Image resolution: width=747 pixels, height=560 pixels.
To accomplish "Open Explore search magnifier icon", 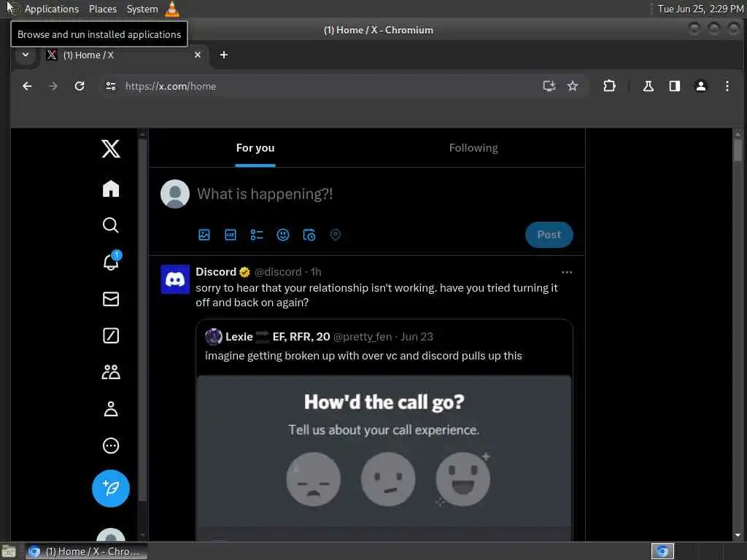I will pyautogui.click(x=111, y=225).
